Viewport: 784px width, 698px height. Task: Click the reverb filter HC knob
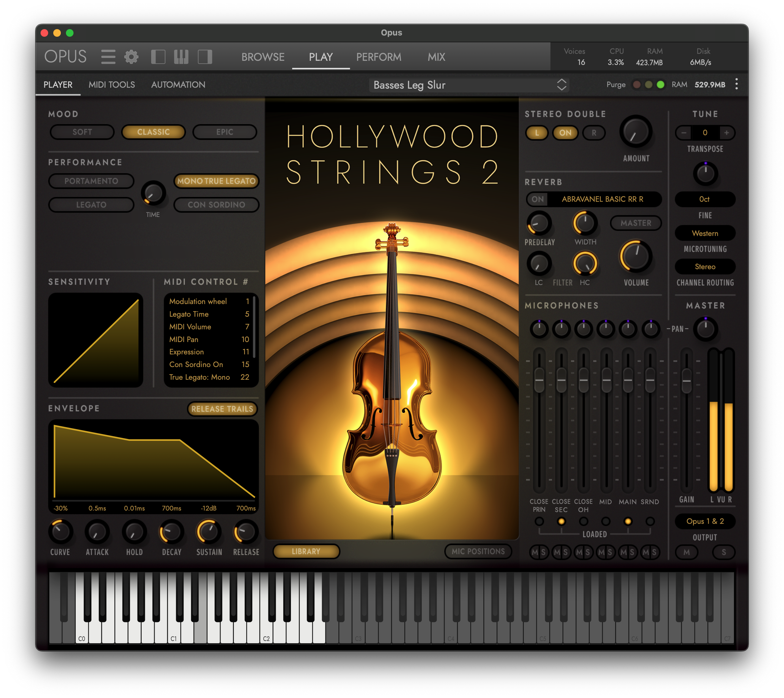pyautogui.click(x=585, y=264)
